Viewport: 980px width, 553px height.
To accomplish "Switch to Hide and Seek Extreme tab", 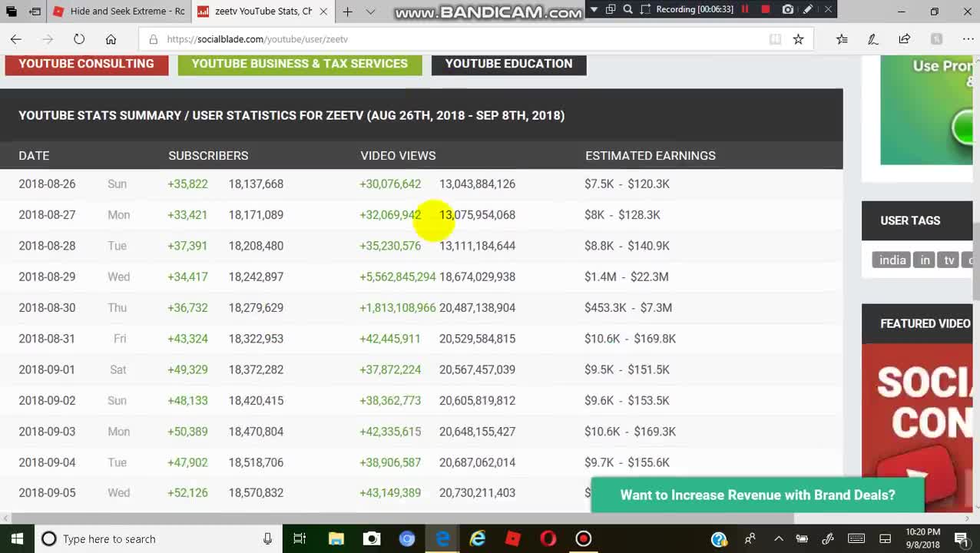I will click(119, 12).
